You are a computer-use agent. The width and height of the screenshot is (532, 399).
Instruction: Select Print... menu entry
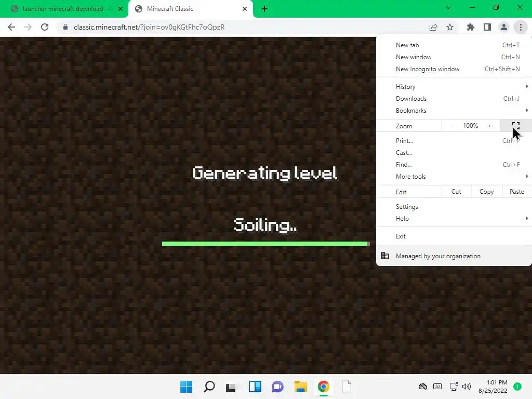(454, 140)
